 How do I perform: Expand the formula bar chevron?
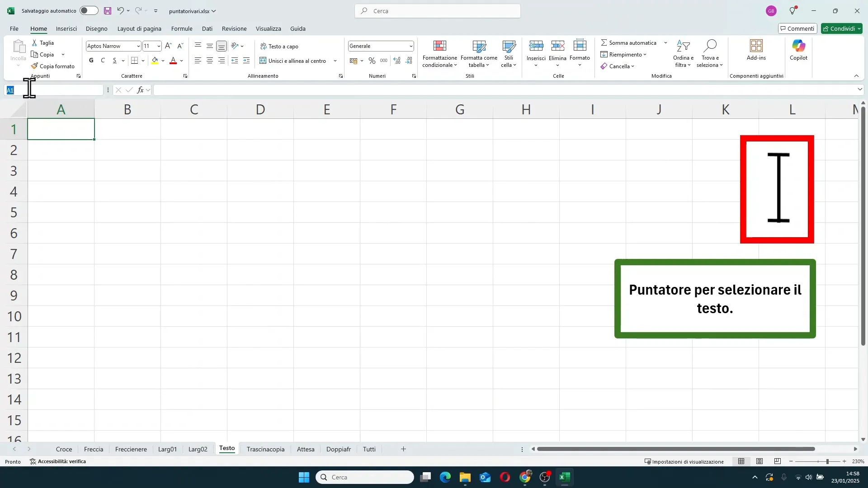pos(860,89)
